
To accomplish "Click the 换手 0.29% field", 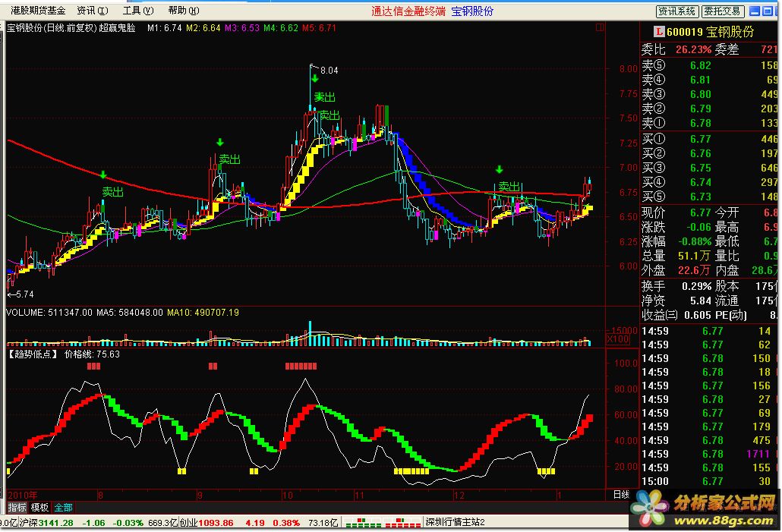I will [x=676, y=286].
